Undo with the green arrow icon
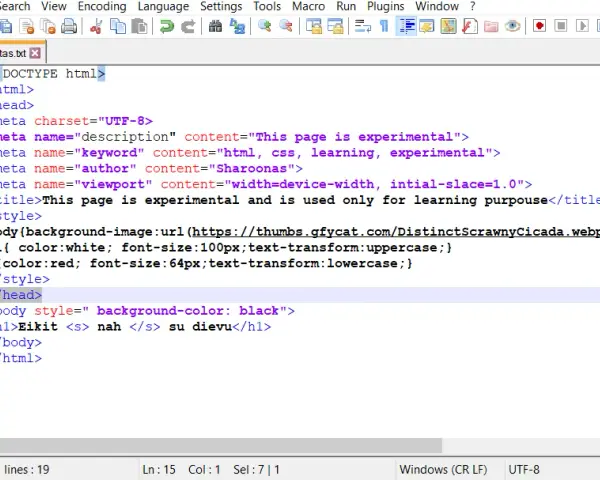600x480 pixels. click(x=166, y=26)
